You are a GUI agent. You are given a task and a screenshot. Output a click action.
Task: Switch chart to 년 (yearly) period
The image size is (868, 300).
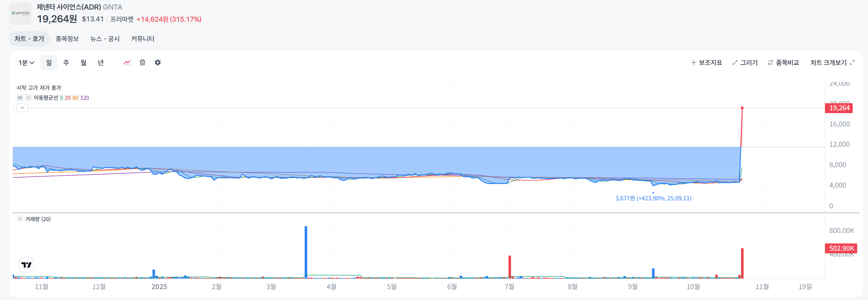click(100, 63)
